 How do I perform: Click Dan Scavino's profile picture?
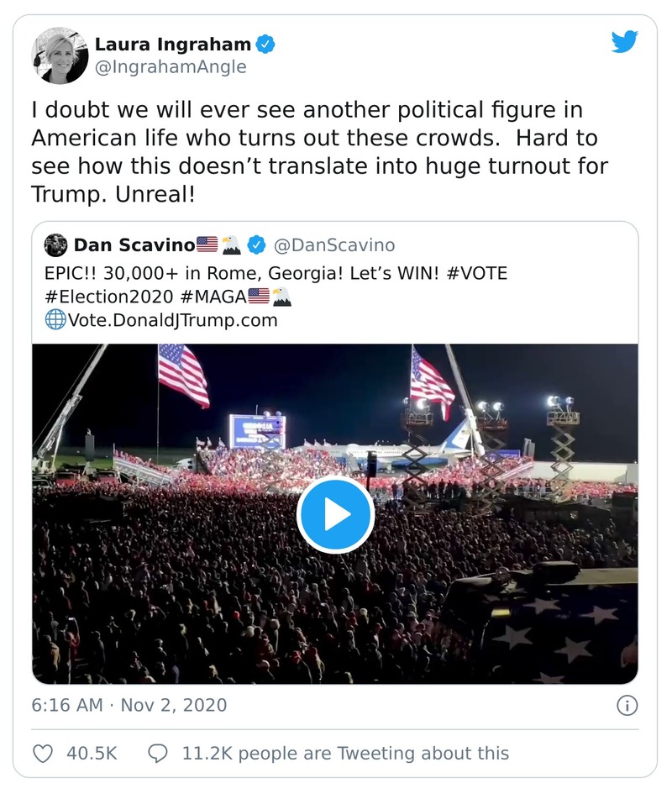[55, 245]
